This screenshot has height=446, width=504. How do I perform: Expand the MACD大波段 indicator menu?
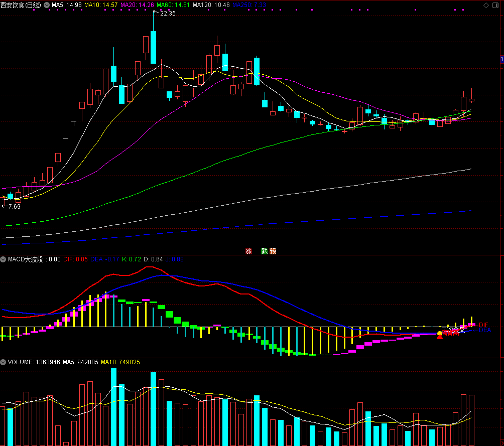click(3, 259)
